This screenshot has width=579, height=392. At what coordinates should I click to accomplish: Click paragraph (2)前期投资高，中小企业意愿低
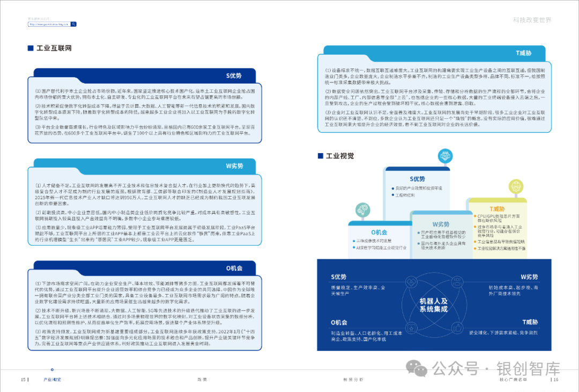coord(145,215)
